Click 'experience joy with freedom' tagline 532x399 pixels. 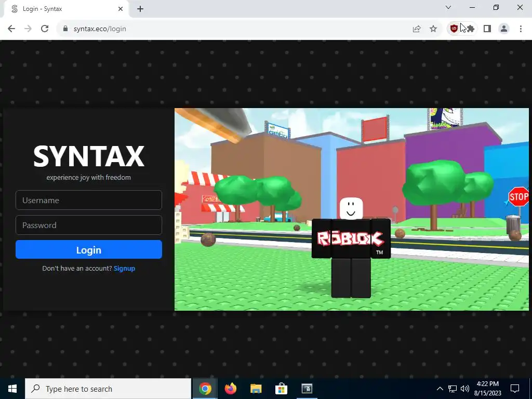(x=88, y=178)
